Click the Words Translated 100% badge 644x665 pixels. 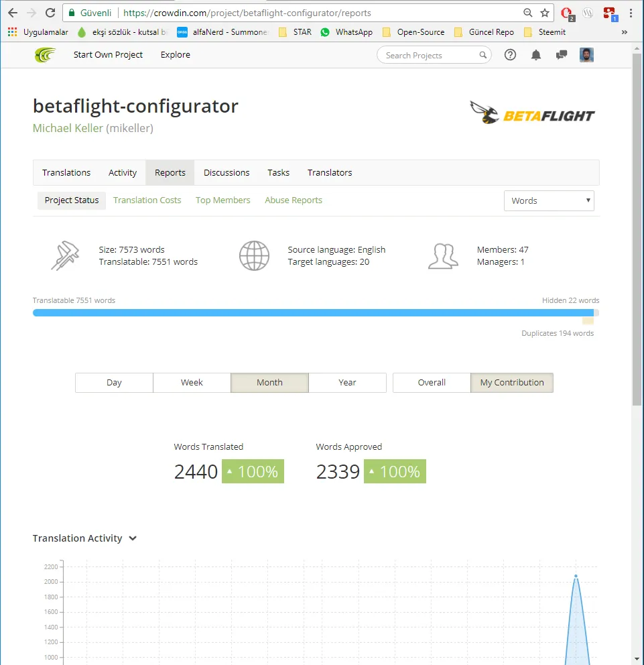pos(253,471)
